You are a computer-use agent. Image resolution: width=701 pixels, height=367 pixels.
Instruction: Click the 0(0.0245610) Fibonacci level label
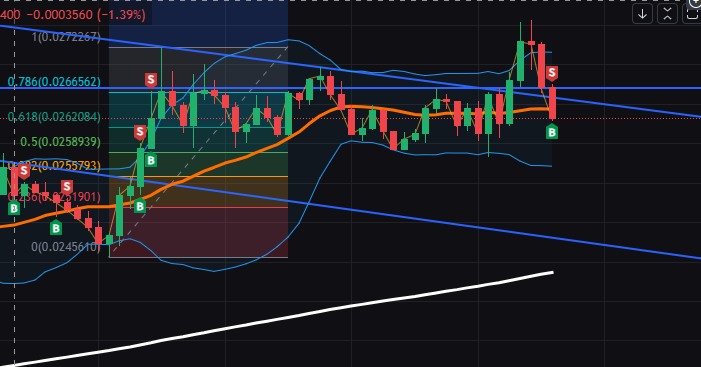click(66, 246)
